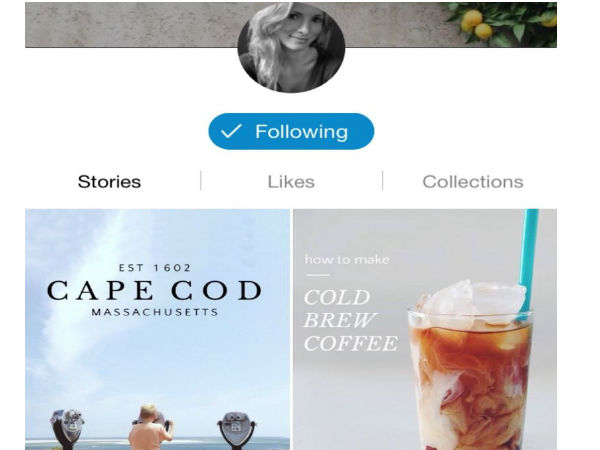Click the COLD BREW COFFEE title text

click(x=350, y=320)
